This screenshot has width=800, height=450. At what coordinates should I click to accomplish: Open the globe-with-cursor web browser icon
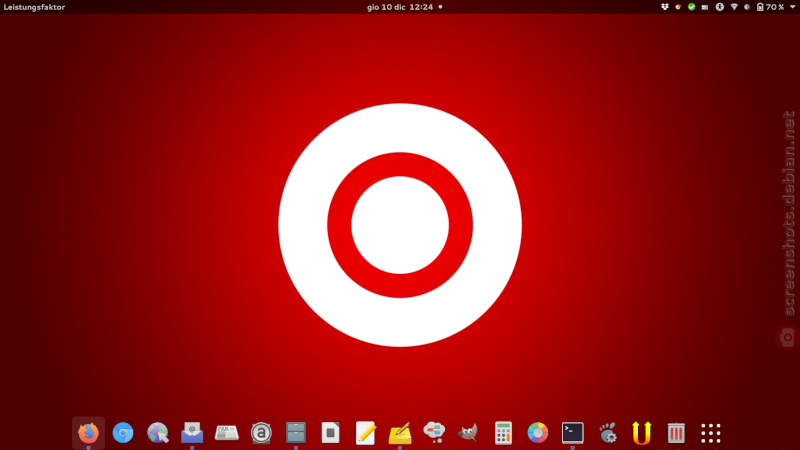(x=158, y=433)
